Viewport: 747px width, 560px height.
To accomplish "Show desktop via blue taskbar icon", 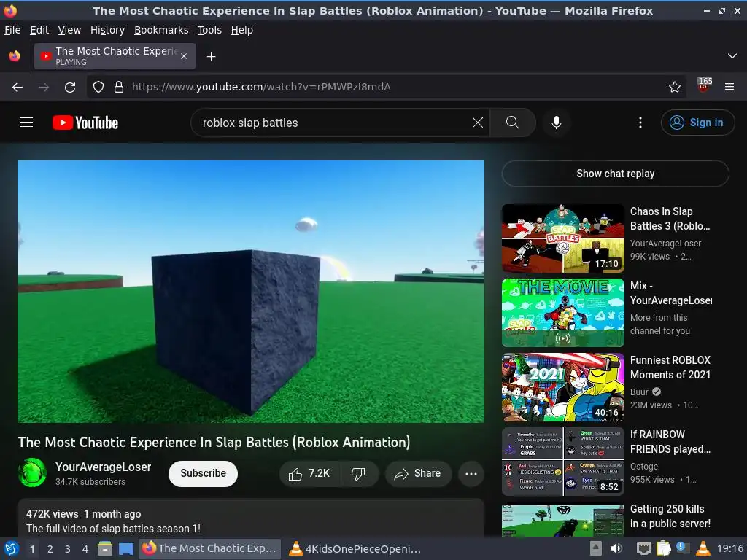I will click(125, 549).
